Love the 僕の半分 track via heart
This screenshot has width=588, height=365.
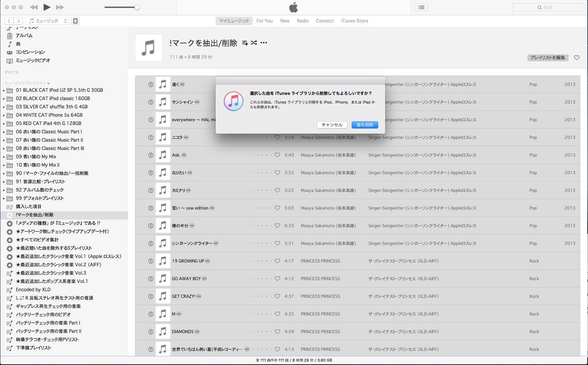(x=277, y=226)
